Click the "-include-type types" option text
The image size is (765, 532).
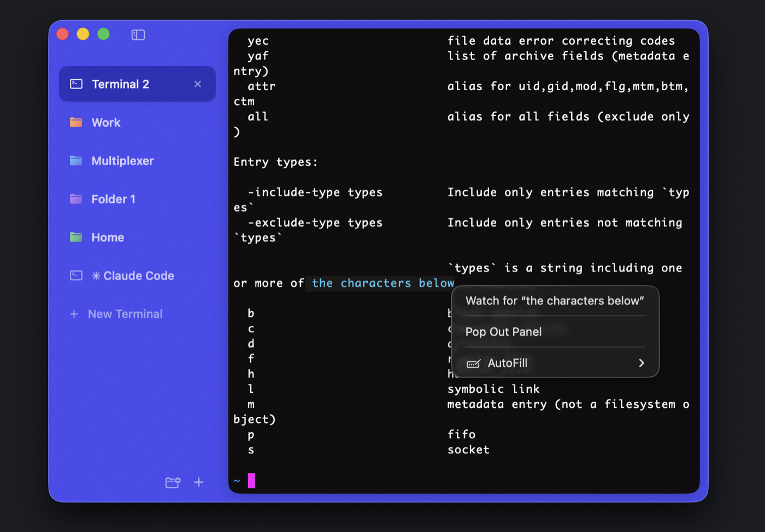(x=315, y=192)
